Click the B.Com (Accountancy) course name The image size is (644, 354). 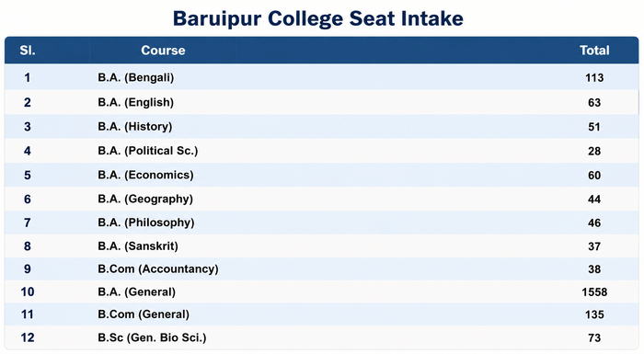pyautogui.click(x=158, y=269)
